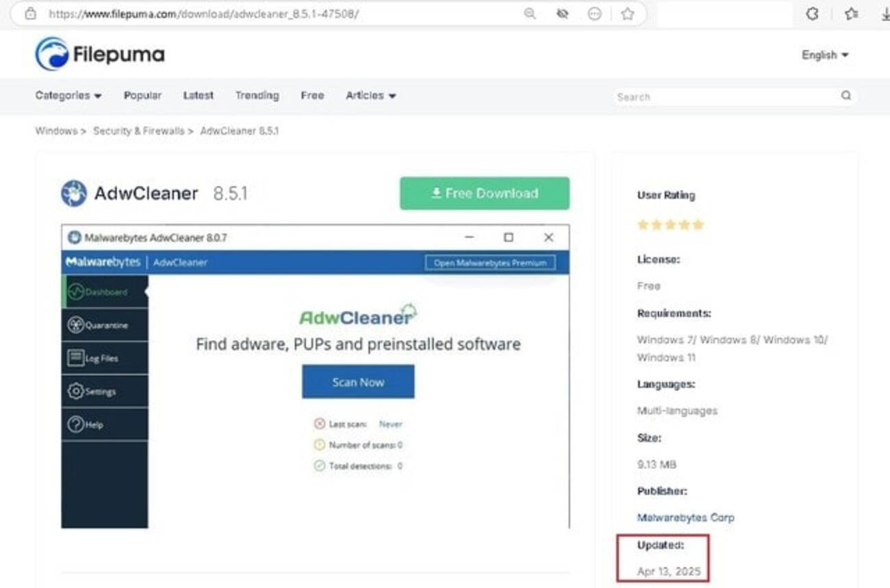Image resolution: width=890 pixels, height=588 pixels.
Task: Click the Total detections green check icon
Action: (x=319, y=465)
